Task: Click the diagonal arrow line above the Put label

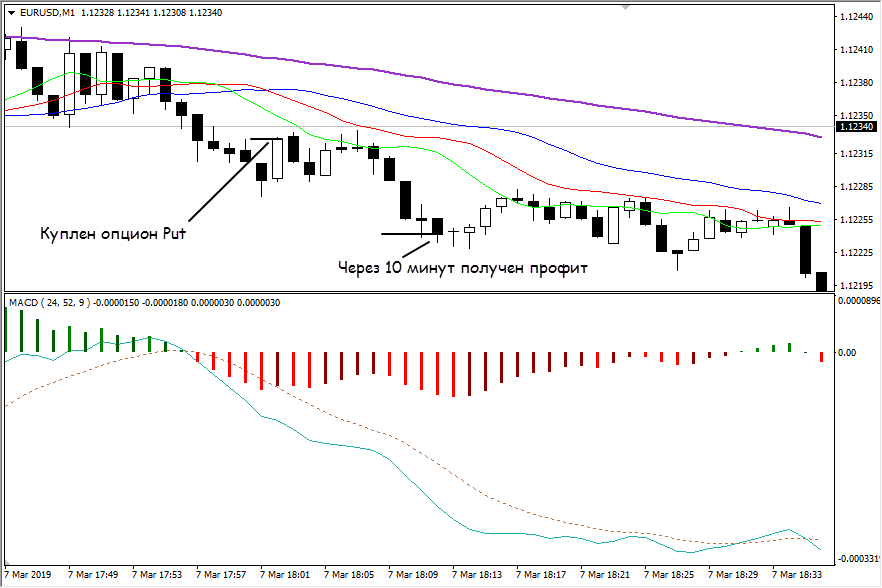Action: (x=228, y=180)
